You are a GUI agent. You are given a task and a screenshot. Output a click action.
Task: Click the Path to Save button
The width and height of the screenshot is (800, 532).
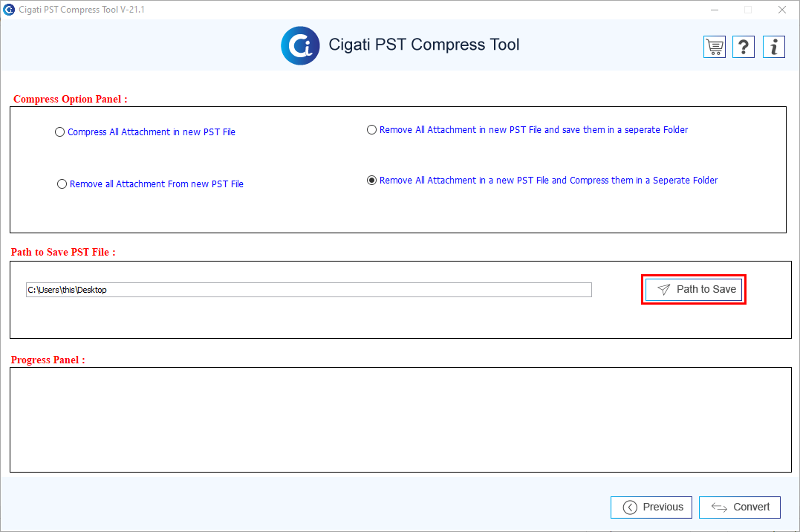click(x=694, y=290)
